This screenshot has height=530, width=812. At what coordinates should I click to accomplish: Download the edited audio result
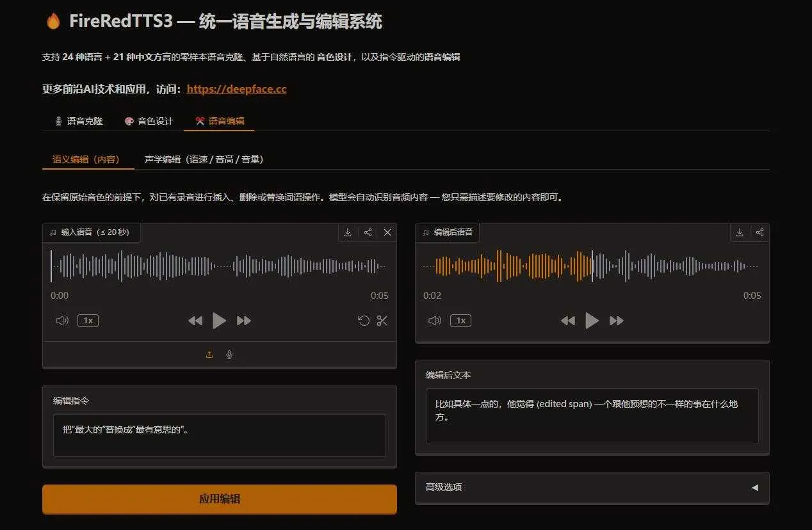point(740,232)
